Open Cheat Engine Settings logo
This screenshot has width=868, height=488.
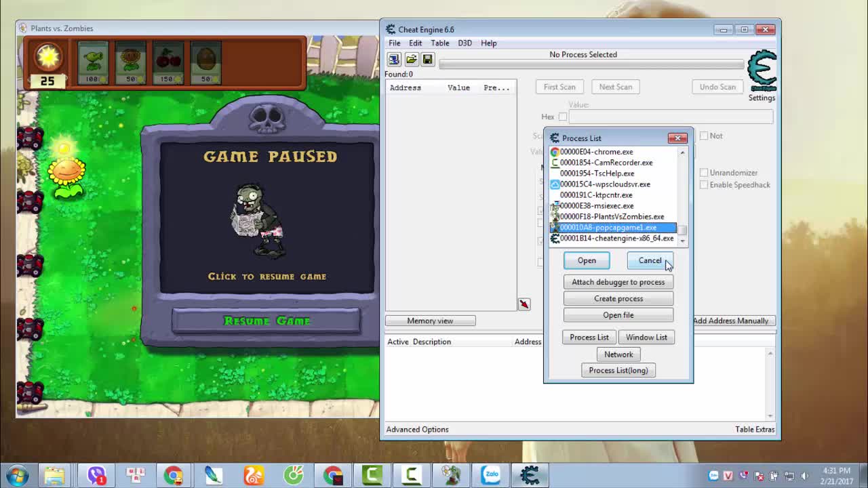pos(762,71)
